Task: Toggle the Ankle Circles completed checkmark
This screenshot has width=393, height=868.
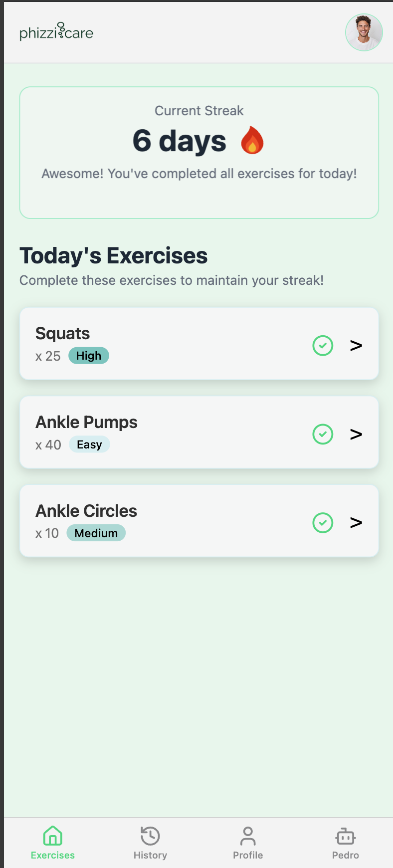Action: [x=323, y=522]
